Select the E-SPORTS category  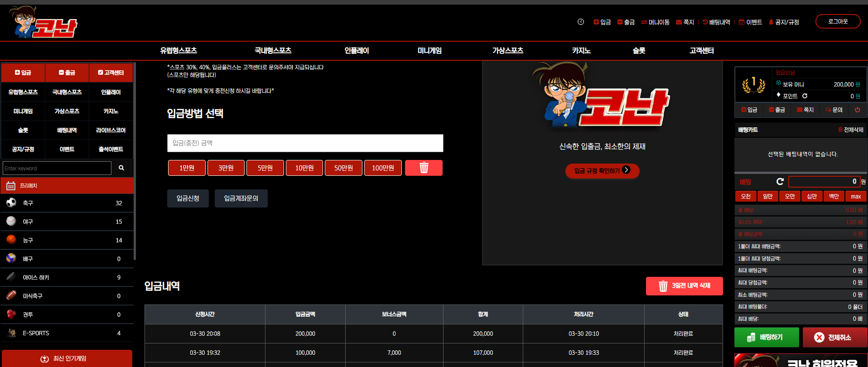(67, 333)
